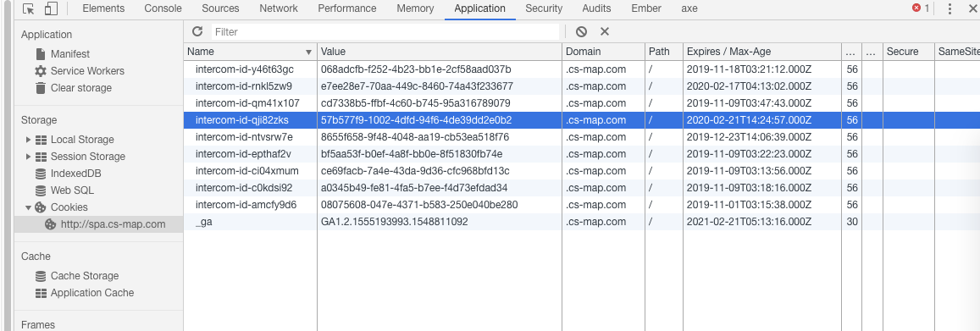Viewport: 980px width, 331px height.
Task: Click the delete selected cookie X icon
Action: pyautogui.click(x=605, y=31)
